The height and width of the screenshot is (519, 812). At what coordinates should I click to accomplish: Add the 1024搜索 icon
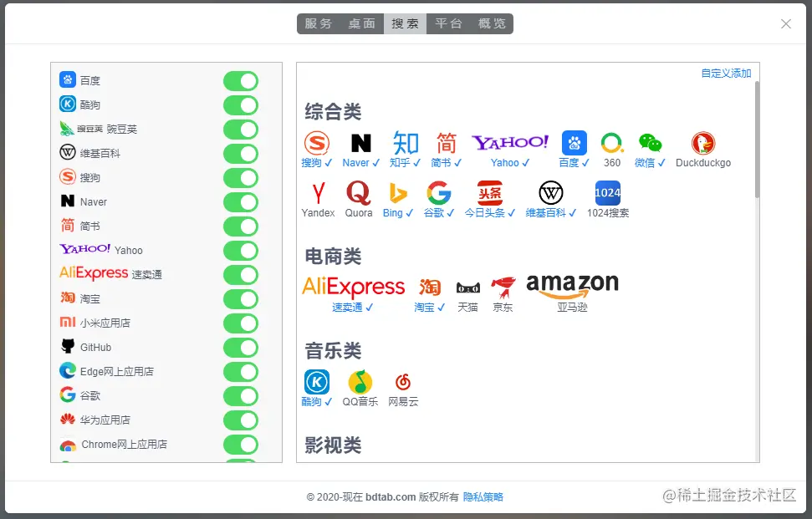[x=608, y=193]
